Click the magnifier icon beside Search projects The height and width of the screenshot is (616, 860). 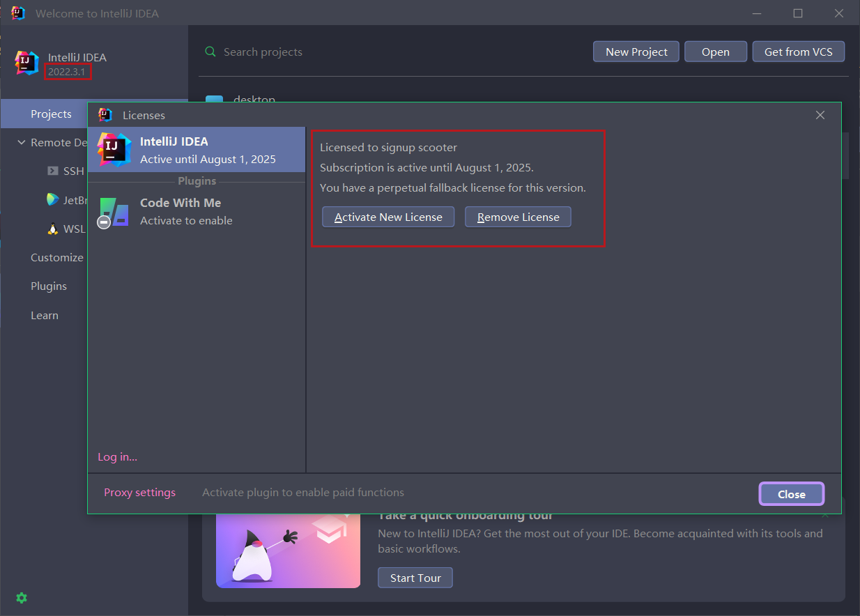pos(210,52)
